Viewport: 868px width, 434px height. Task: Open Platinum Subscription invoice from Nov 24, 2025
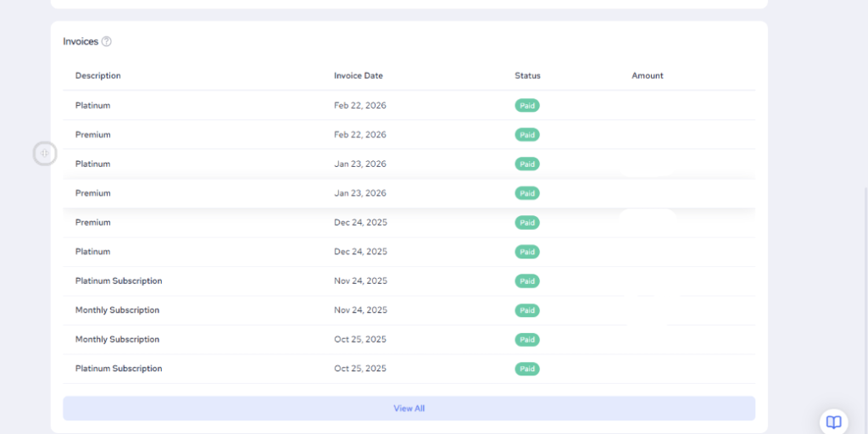pyautogui.click(x=118, y=281)
